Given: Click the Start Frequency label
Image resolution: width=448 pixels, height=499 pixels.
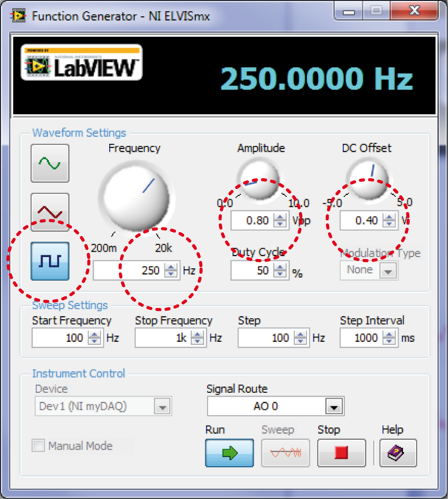Looking at the screenshot, I should 72,321.
